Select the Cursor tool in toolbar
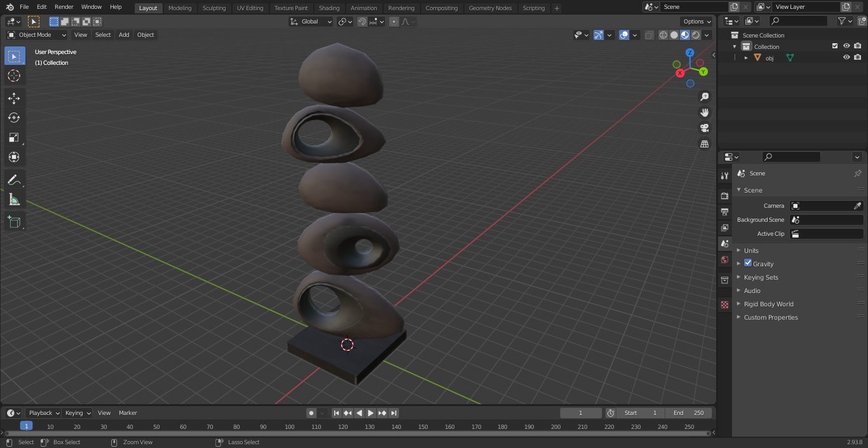Image resolution: width=868 pixels, height=448 pixels. (14, 76)
